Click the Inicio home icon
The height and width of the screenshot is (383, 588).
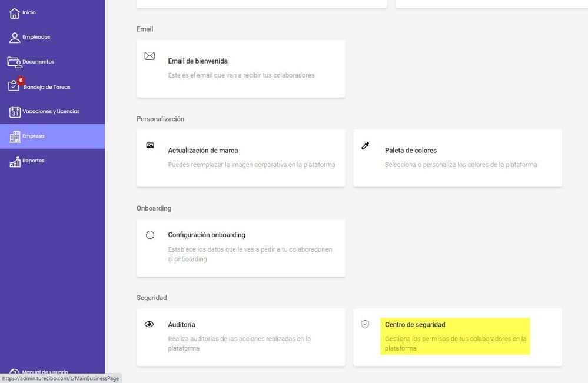14,13
